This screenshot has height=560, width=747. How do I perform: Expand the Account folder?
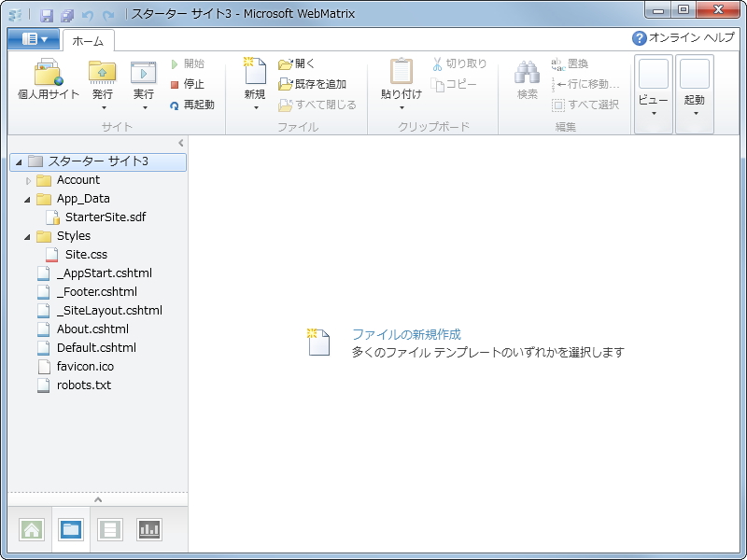pyautogui.click(x=28, y=181)
